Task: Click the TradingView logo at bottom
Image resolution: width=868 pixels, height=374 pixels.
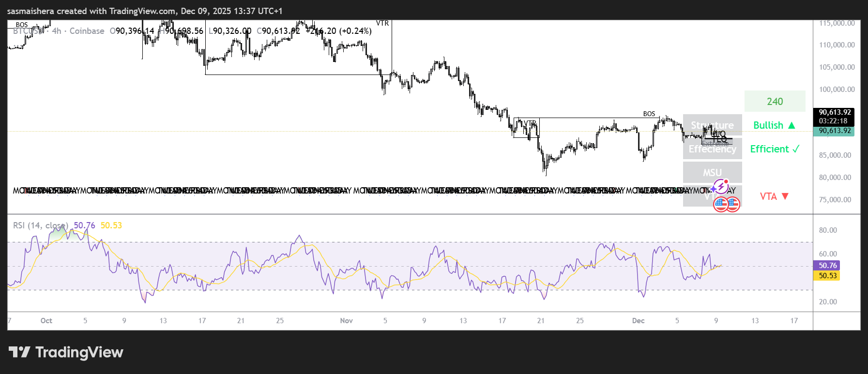Action: coord(66,352)
